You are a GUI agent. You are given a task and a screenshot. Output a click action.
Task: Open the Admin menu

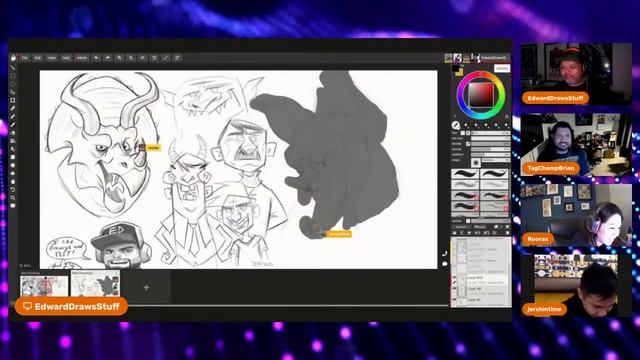[x=82, y=58]
